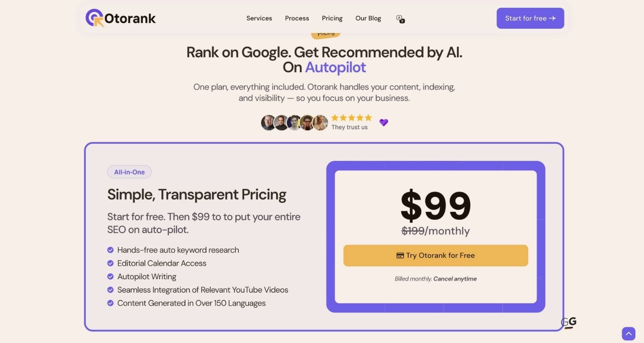The image size is (644, 343).
Task: Go to the Process nav link
Action: click(x=297, y=18)
